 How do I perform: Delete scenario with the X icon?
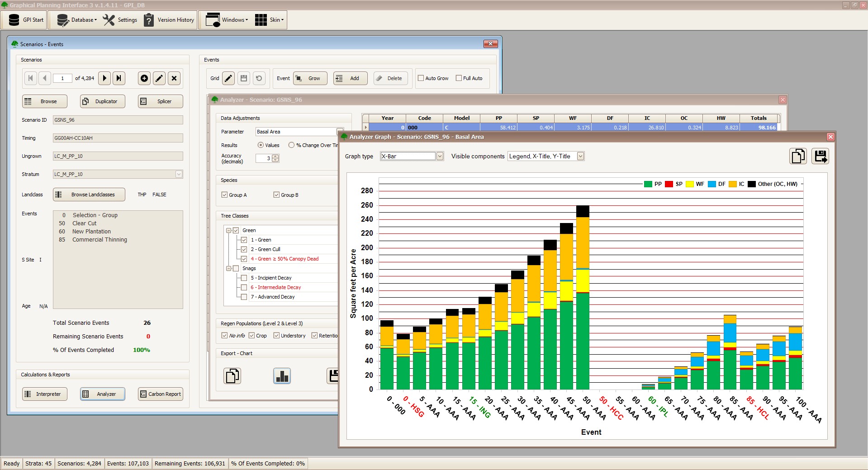pos(174,78)
